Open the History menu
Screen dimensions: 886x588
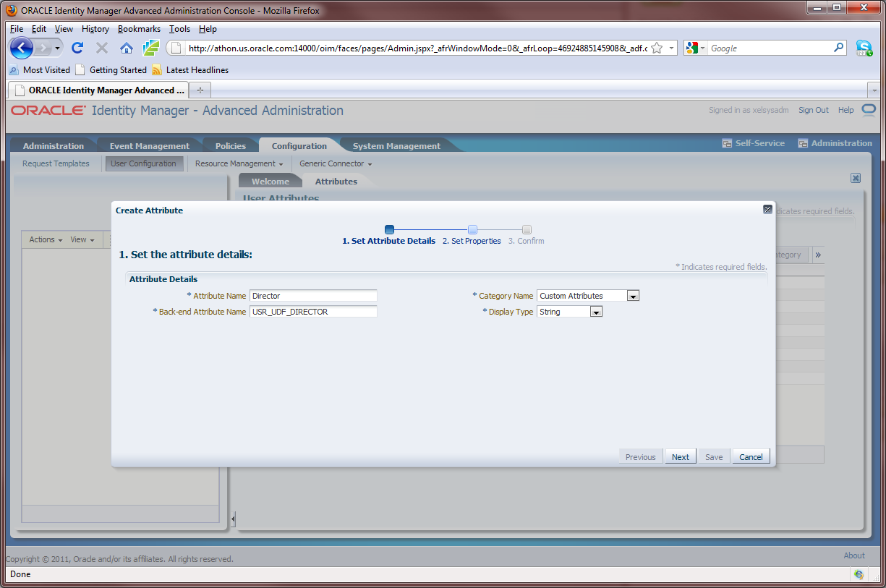click(95, 29)
